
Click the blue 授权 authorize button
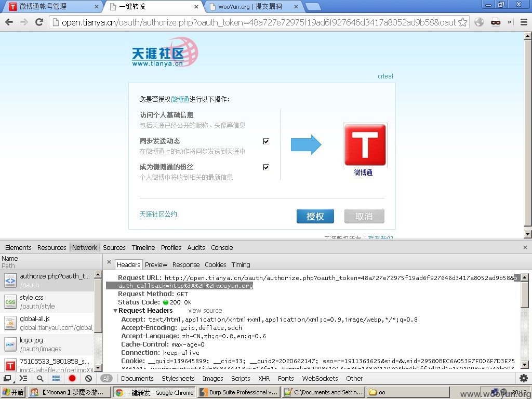tap(315, 216)
